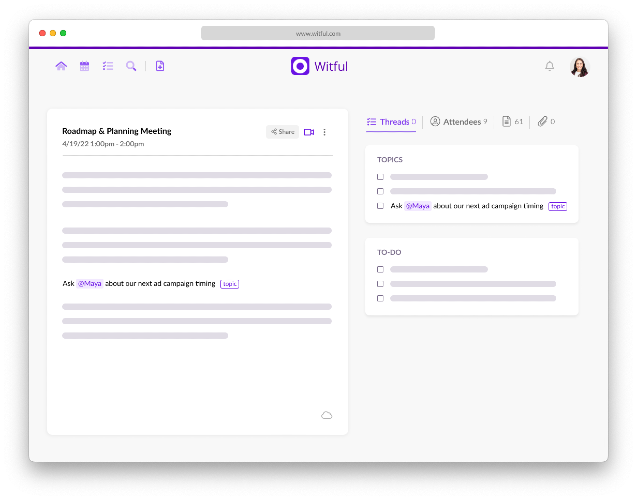This screenshot has height=500, width=637.
Task: Open the attachments paperclip tab
Action: click(x=546, y=121)
